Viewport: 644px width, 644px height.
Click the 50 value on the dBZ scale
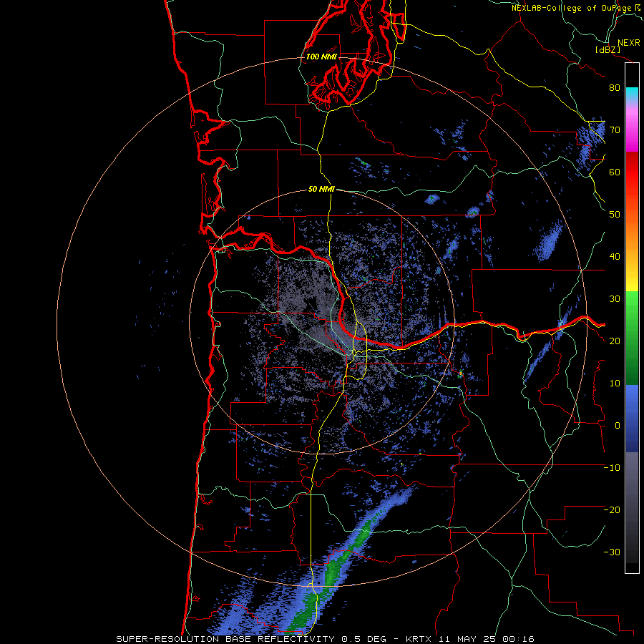[x=615, y=215]
